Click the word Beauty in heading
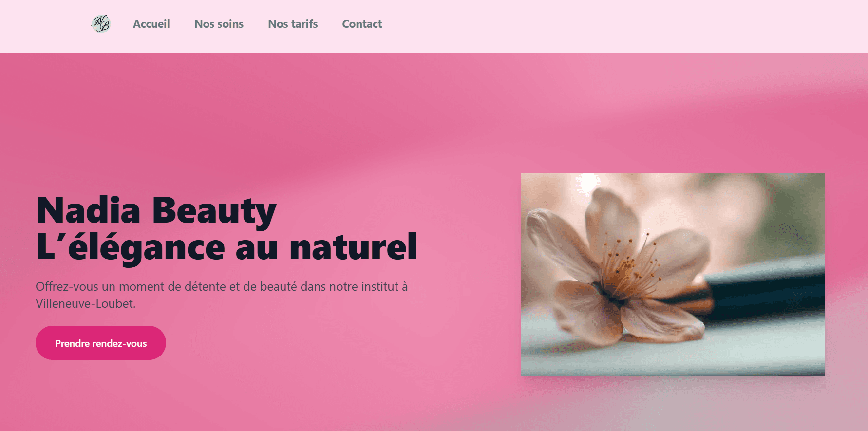 pyautogui.click(x=214, y=210)
